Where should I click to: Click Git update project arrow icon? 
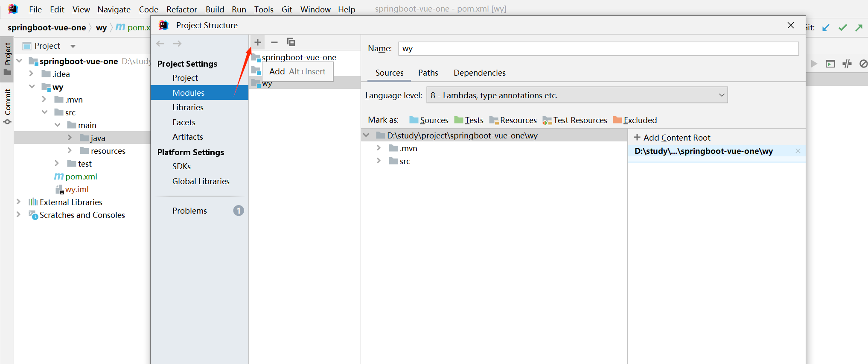(x=826, y=28)
